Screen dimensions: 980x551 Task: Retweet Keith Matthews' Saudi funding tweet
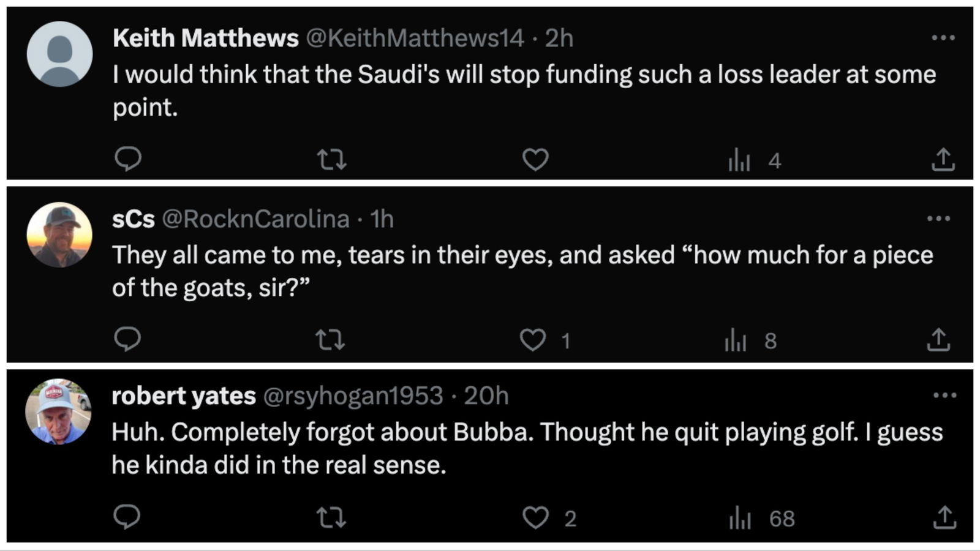[332, 160]
